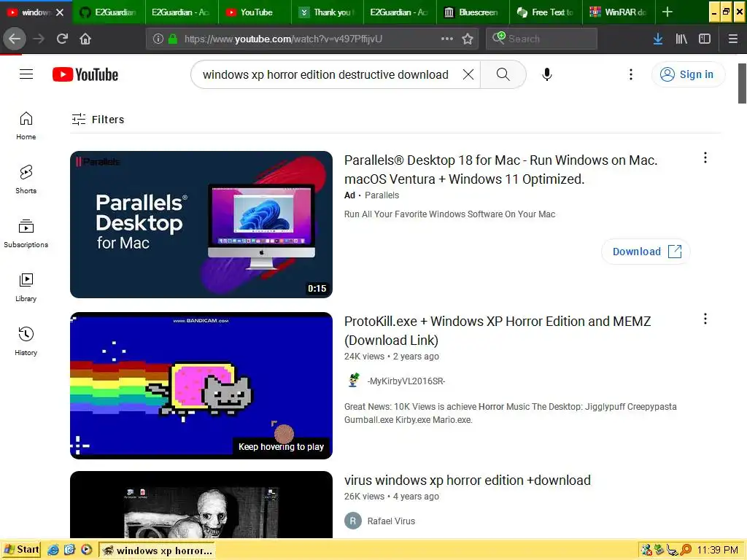Switch to the Bluescreen tab

point(473,12)
